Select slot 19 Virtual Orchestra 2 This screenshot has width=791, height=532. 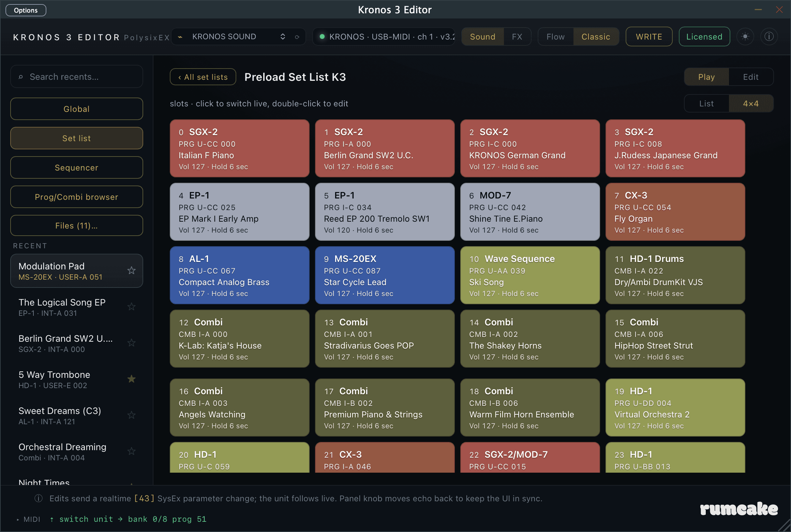[x=675, y=408]
